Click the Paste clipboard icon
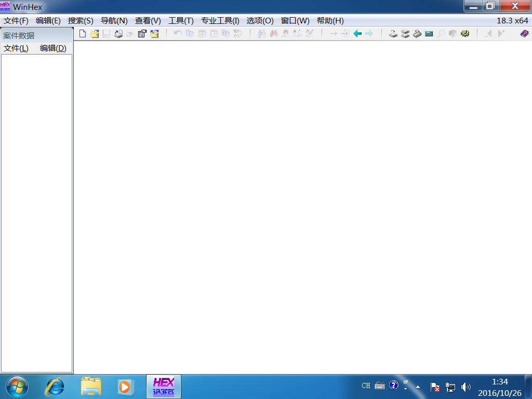Viewport: 532px width, 399px height. coord(214,34)
